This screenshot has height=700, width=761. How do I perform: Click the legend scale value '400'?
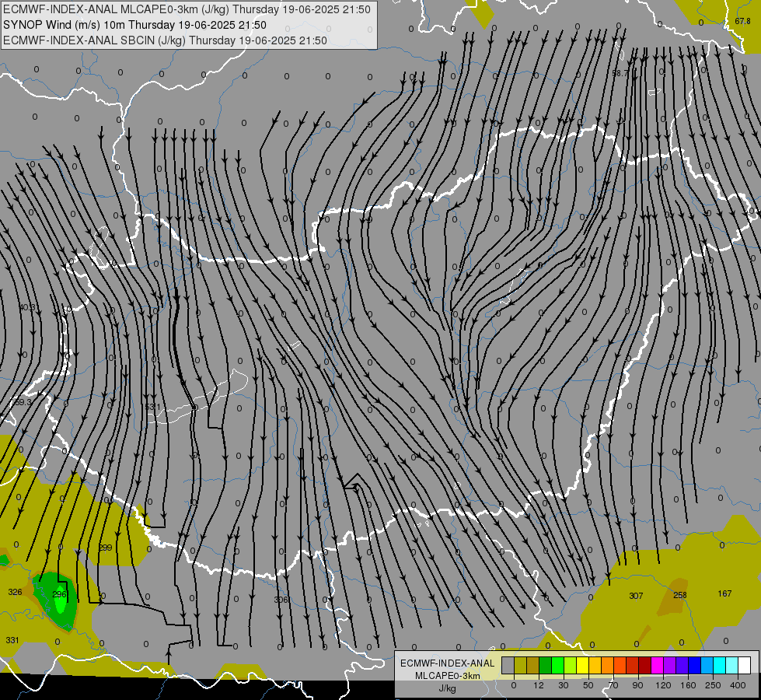[x=738, y=685]
